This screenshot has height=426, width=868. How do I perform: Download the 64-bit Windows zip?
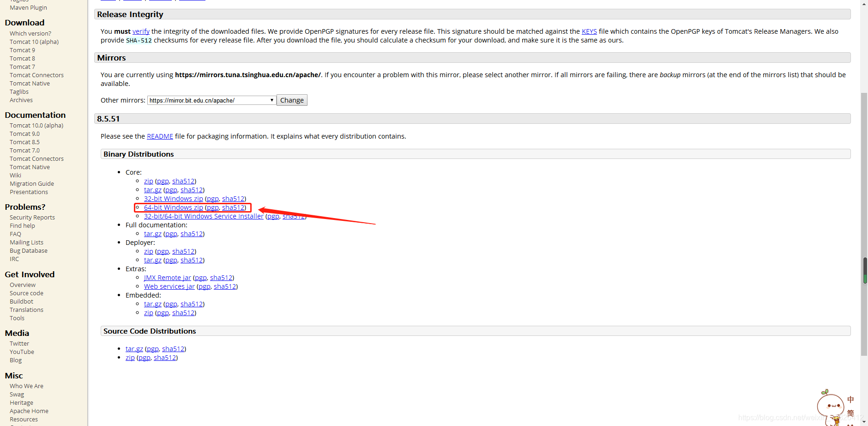[173, 207]
